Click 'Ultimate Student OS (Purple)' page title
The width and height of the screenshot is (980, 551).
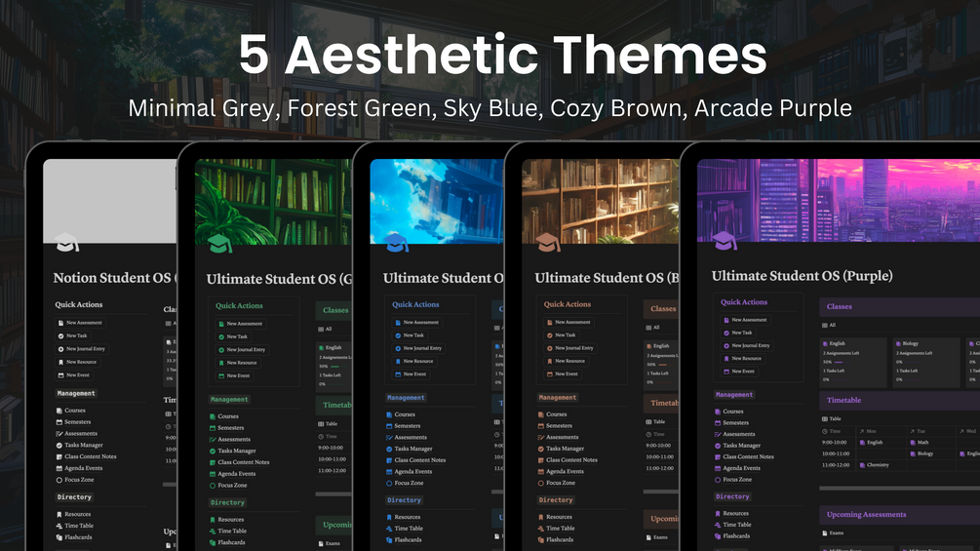pos(802,276)
